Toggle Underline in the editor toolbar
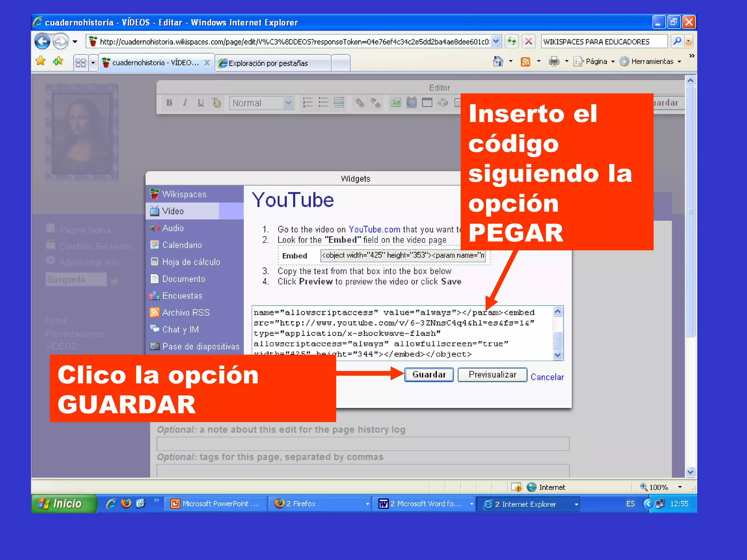Screen dimensions: 747x560 point(201,102)
